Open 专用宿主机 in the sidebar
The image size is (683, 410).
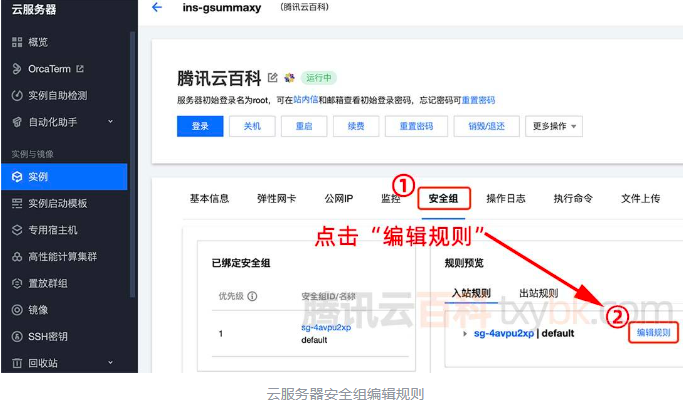click(x=50, y=230)
